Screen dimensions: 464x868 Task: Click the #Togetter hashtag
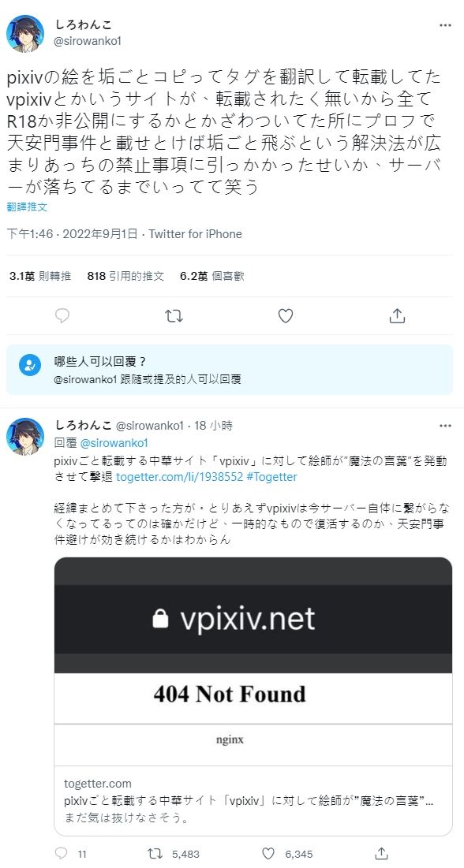tap(271, 477)
